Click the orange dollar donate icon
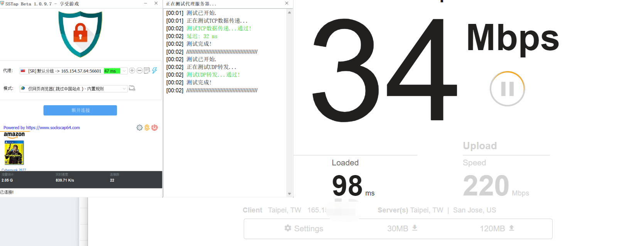The width and height of the screenshot is (644, 246). [x=147, y=128]
